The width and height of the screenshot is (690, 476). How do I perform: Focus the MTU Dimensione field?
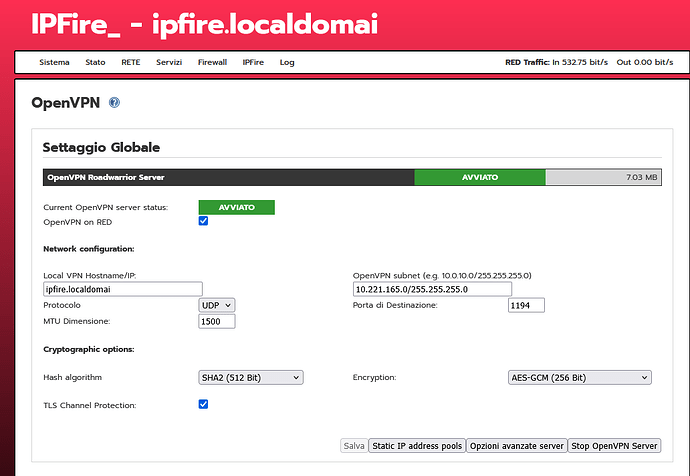click(217, 321)
